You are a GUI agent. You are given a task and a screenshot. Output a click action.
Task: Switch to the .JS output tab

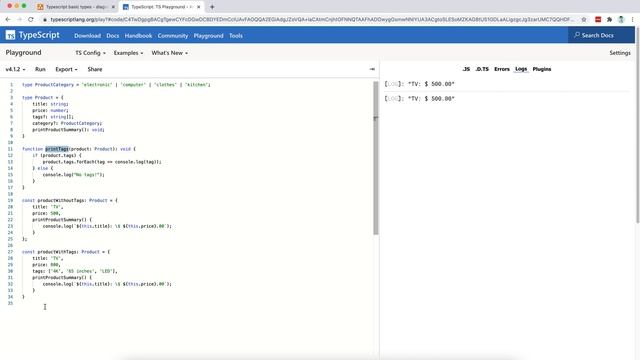[466, 69]
